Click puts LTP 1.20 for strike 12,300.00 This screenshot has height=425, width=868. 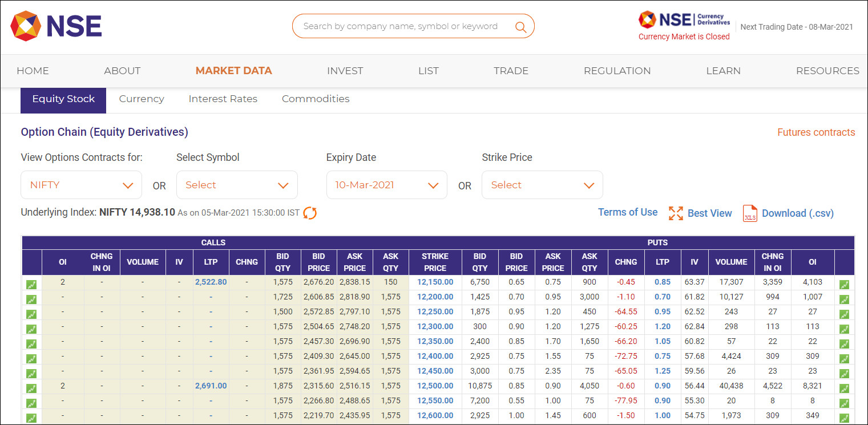click(663, 326)
